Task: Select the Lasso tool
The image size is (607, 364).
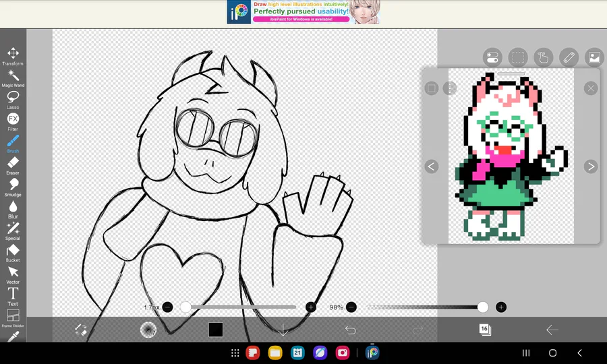Action: pos(13,100)
